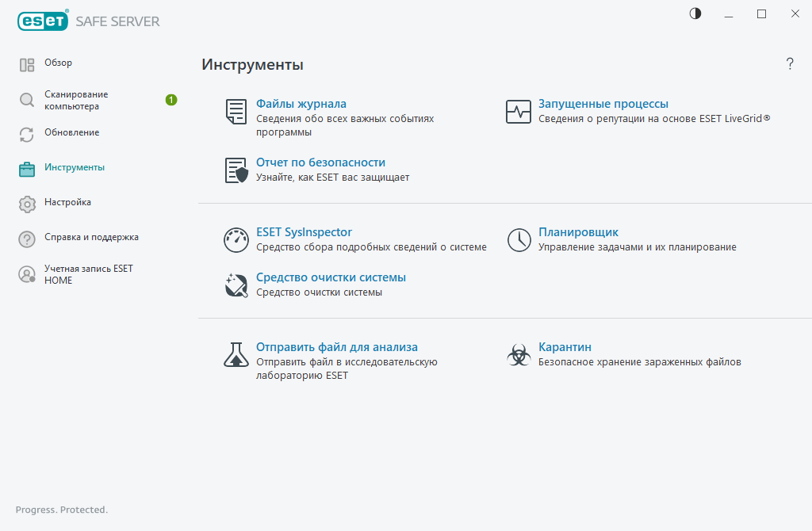Click the Карантин link
This screenshot has width=812, height=531.
click(565, 347)
